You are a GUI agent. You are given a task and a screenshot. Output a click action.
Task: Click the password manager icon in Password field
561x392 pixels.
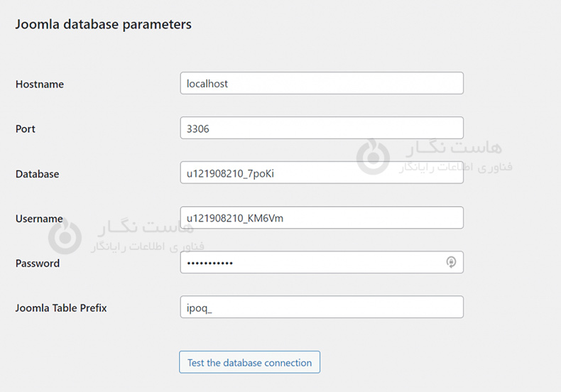[451, 262]
